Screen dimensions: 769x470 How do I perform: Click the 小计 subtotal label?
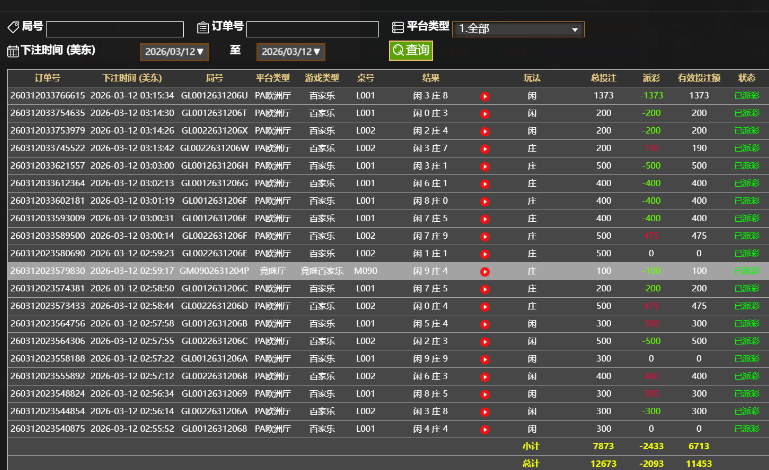(531, 446)
